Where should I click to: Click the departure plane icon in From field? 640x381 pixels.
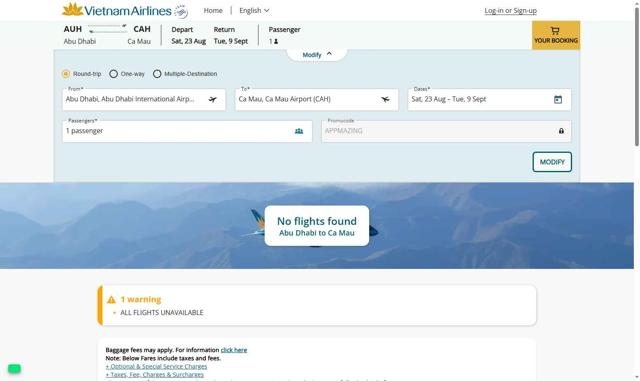[213, 99]
